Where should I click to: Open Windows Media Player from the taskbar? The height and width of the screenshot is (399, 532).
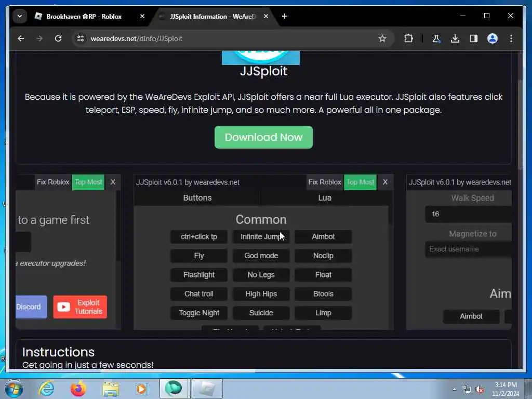point(142,389)
